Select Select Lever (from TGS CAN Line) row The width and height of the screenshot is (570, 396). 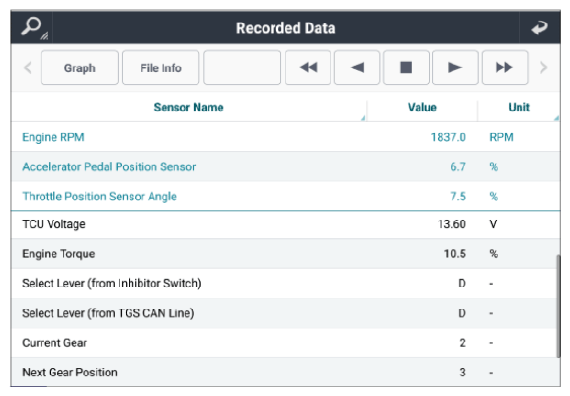click(x=286, y=313)
